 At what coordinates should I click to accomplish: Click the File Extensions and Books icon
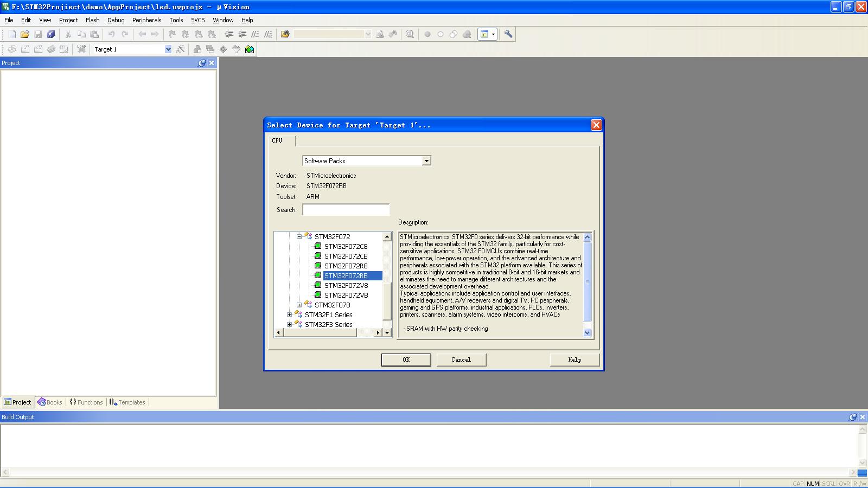[197, 49]
